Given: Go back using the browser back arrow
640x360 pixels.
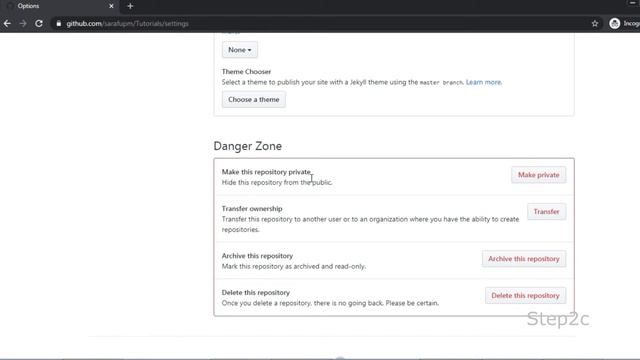Looking at the screenshot, I should pyautogui.click(x=7, y=24).
